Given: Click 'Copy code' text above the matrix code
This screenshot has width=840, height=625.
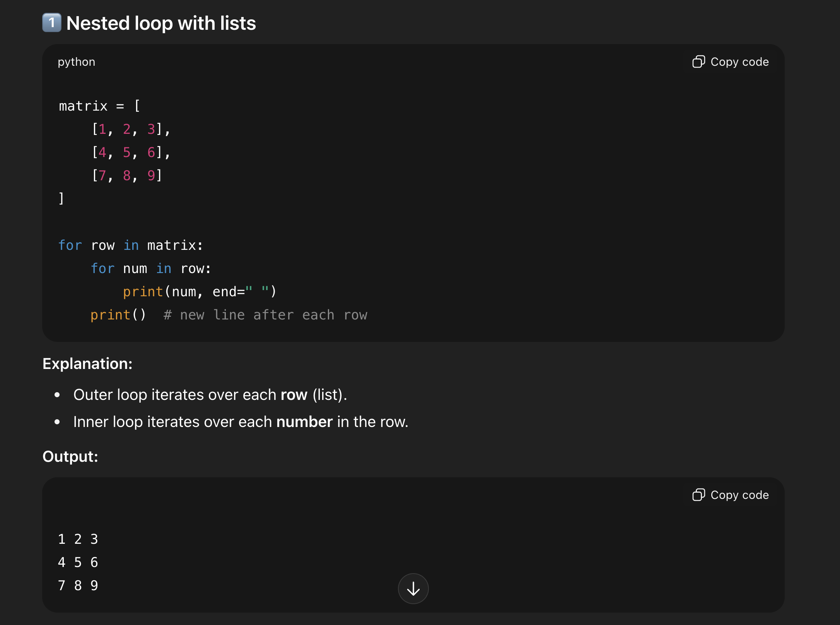Looking at the screenshot, I should tap(739, 62).
